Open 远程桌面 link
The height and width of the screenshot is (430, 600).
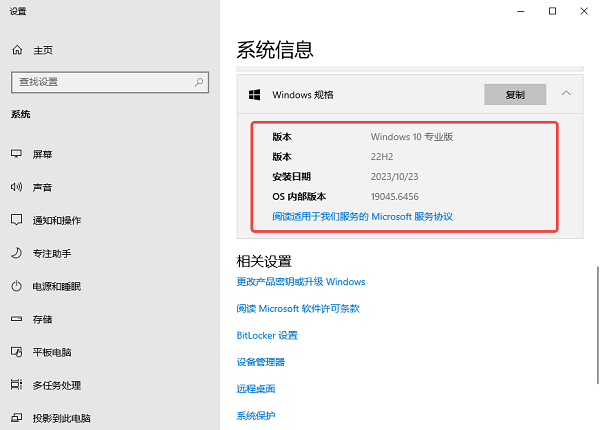(256, 389)
